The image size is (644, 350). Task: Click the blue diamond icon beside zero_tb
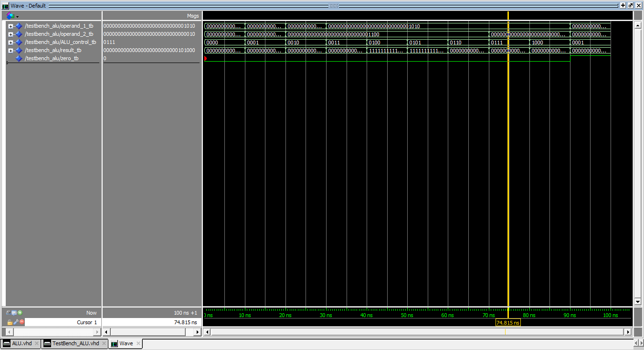(x=18, y=58)
